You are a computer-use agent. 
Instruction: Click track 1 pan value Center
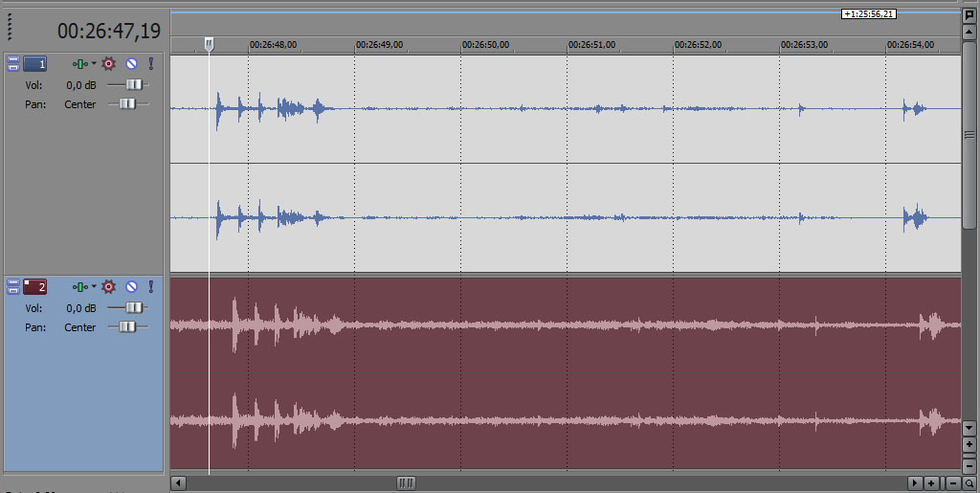(80, 104)
